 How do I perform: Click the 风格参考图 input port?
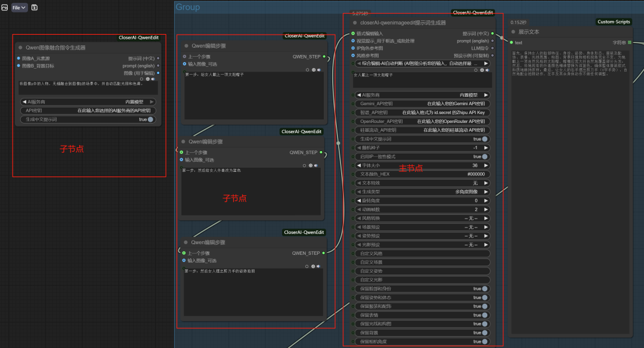(x=353, y=56)
